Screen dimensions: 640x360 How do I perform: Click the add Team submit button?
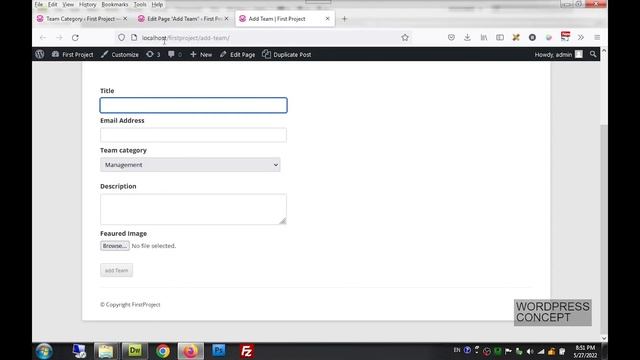pyautogui.click(x=116, y=270)
